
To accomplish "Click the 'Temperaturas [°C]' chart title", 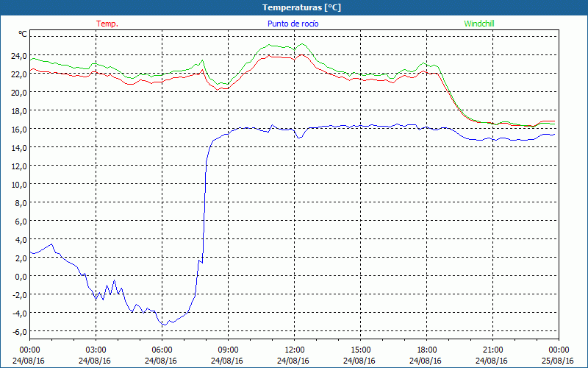I will click(302, 7).
